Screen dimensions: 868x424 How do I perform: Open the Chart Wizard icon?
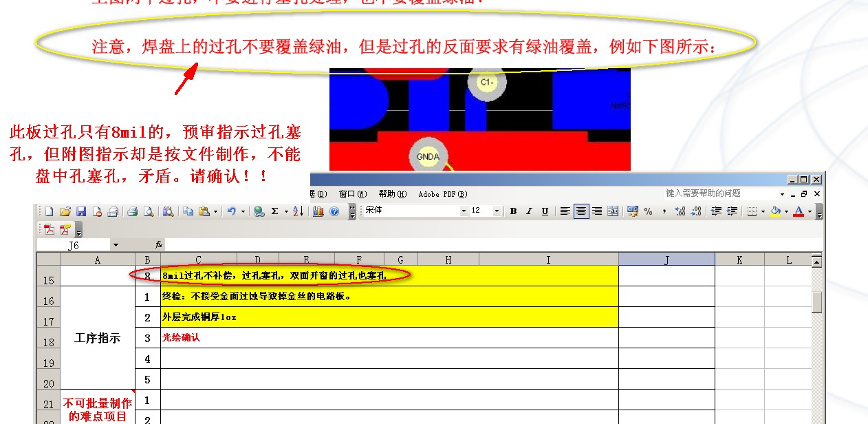[x=318, y=211]
